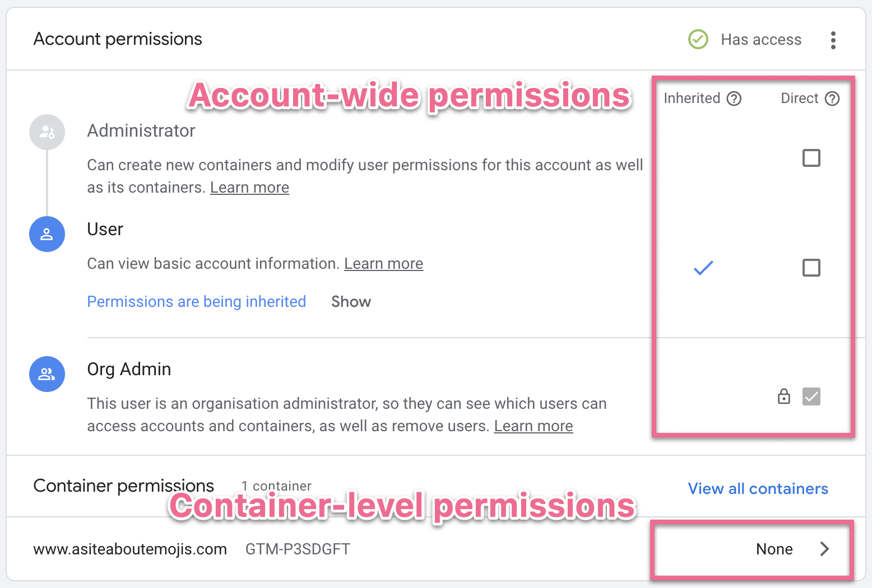Show the inherited permissions details
Image resolution: width=872 pixels, height=588 pixels.
(351, 302)
